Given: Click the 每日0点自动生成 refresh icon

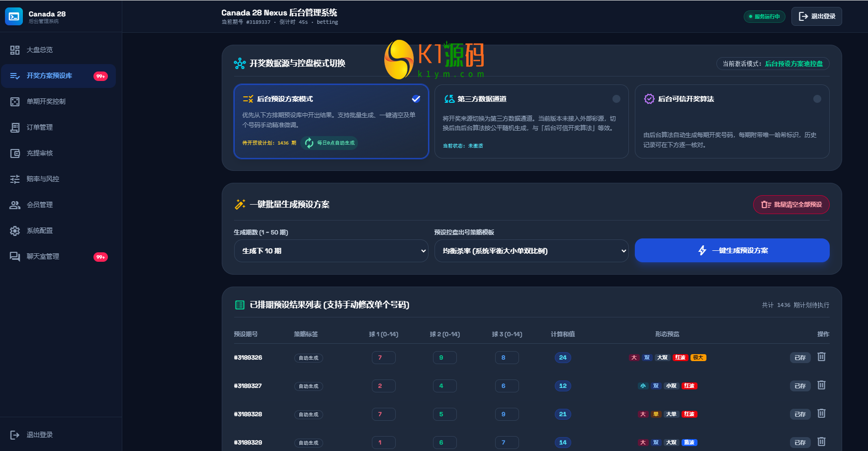Looking at the screenshot, I should click(x=309, y=143).
